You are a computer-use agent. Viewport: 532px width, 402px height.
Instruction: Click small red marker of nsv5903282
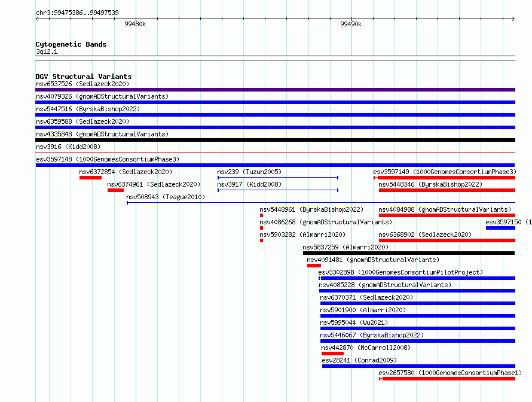point(262,240)
